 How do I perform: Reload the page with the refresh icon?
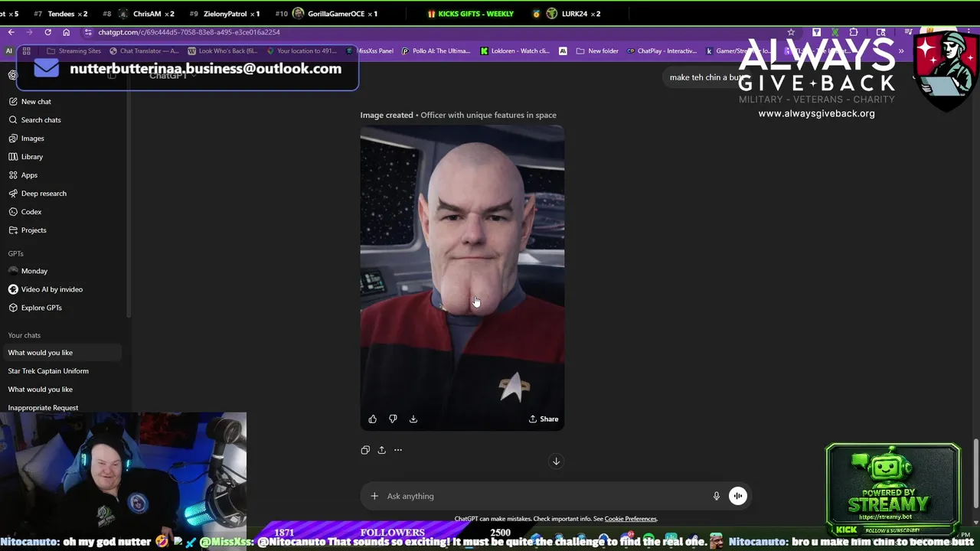point(47,32)
